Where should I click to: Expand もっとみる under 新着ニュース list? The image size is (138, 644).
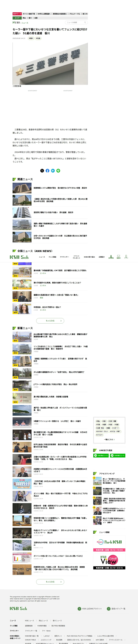pyautogui.click(x=50, y=582)
